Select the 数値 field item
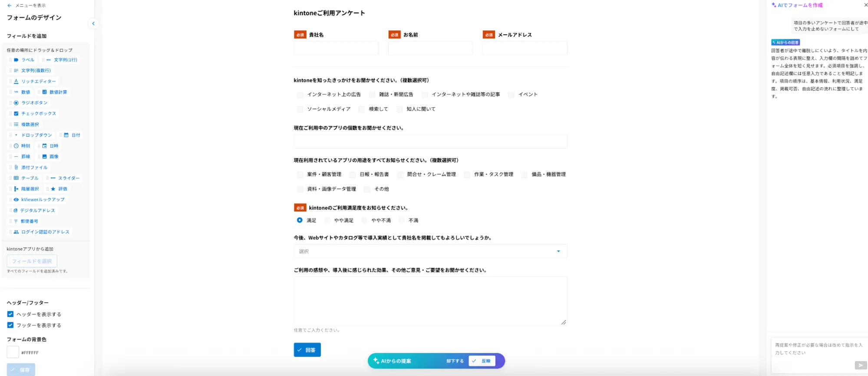 [x=20, y=92]
